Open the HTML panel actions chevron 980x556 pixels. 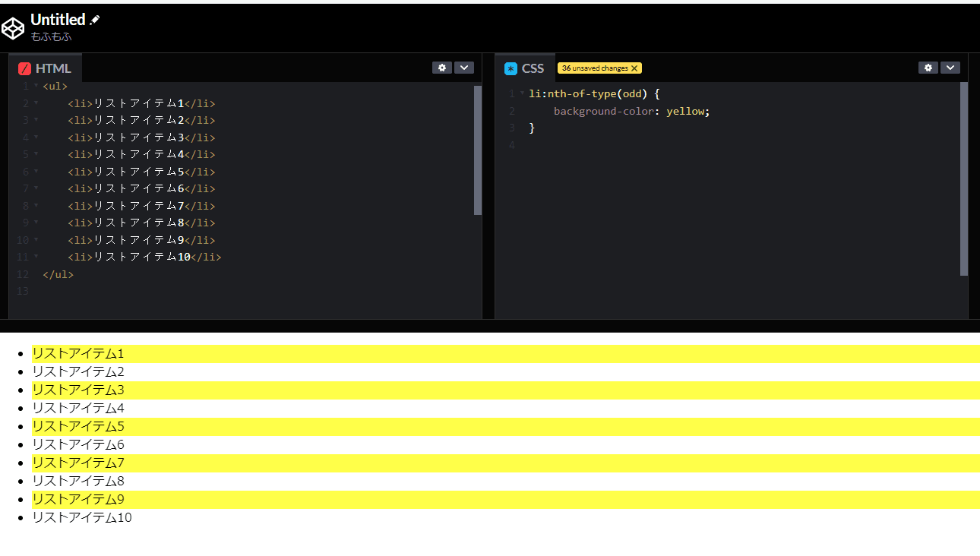point(464,68)
